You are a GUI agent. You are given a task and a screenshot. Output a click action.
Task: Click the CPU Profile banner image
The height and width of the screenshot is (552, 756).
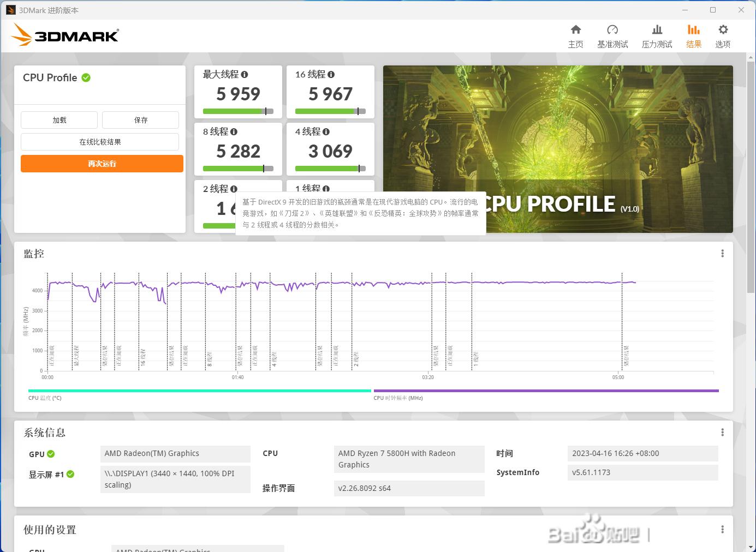558,149
